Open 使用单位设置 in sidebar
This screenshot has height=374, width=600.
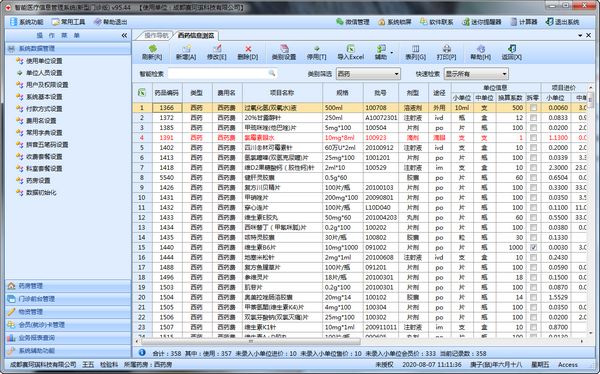44,61
